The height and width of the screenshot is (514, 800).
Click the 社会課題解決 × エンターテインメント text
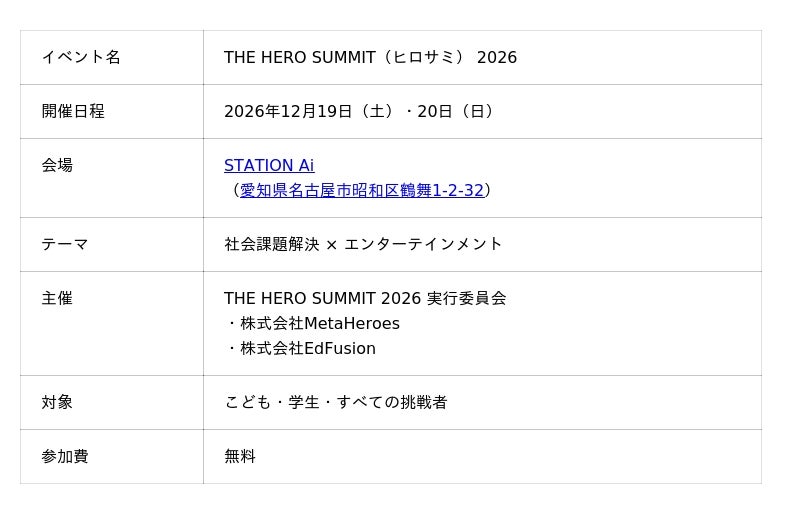pyautogui.click(x=363, y=245)
